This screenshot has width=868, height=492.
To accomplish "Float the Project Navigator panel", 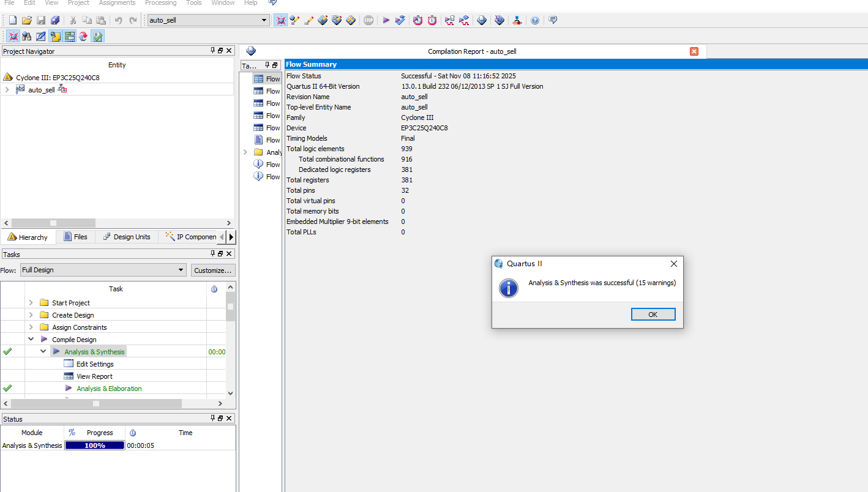I will [220, 51].
